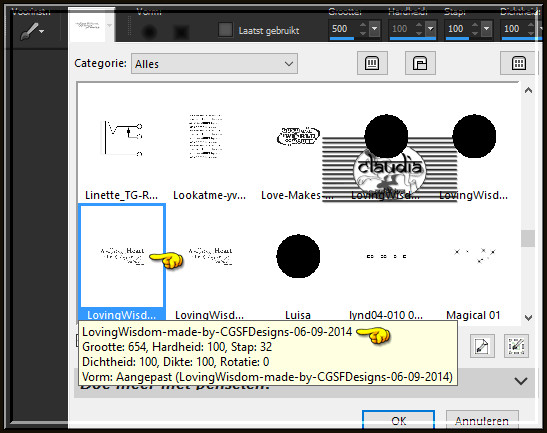Select the round brush shape
The width and height of the screenshot is (547, 433).
tap(150, 32)
